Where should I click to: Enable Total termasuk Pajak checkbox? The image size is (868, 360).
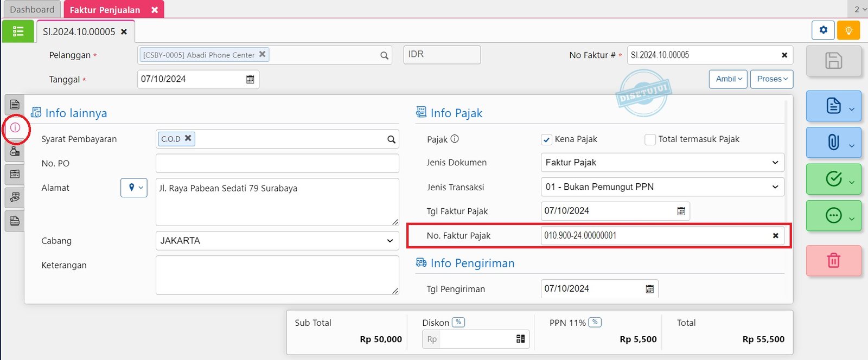(x=650, y=140)
